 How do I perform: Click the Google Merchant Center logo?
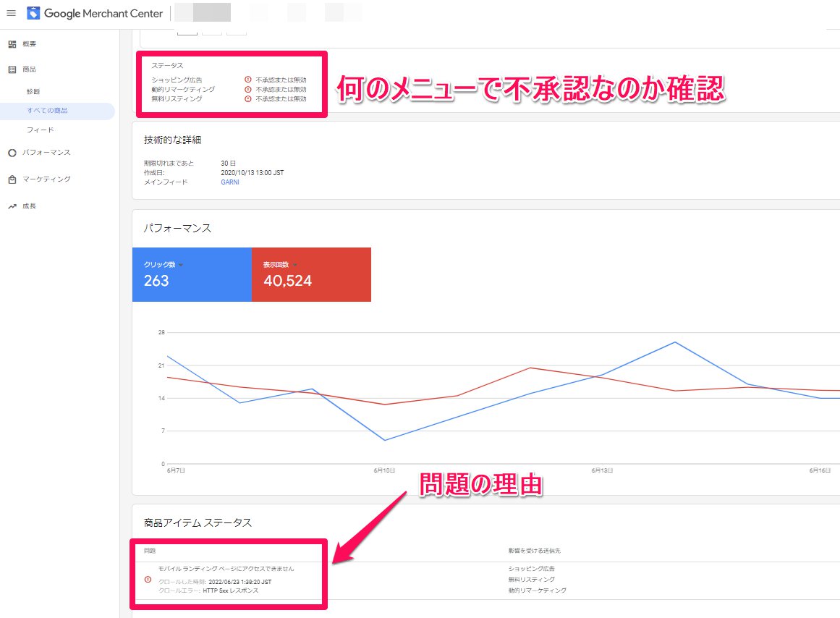(33, 13)
